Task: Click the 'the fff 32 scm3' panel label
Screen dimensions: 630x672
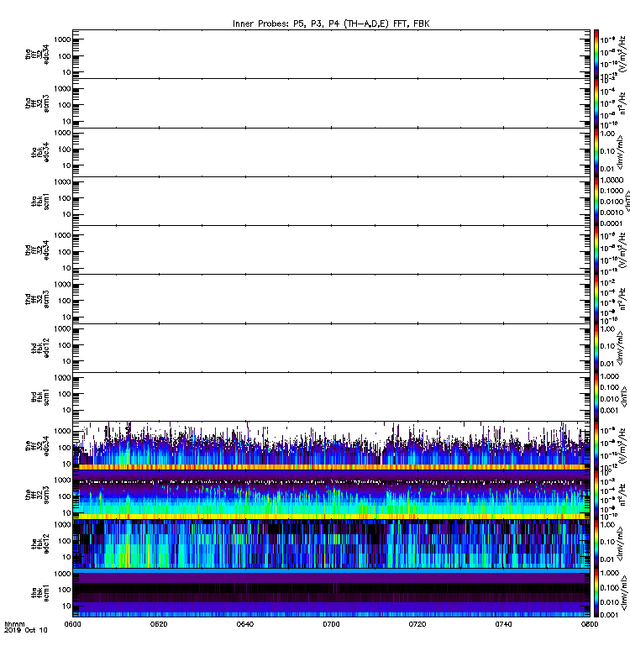Action: (37, 495)
